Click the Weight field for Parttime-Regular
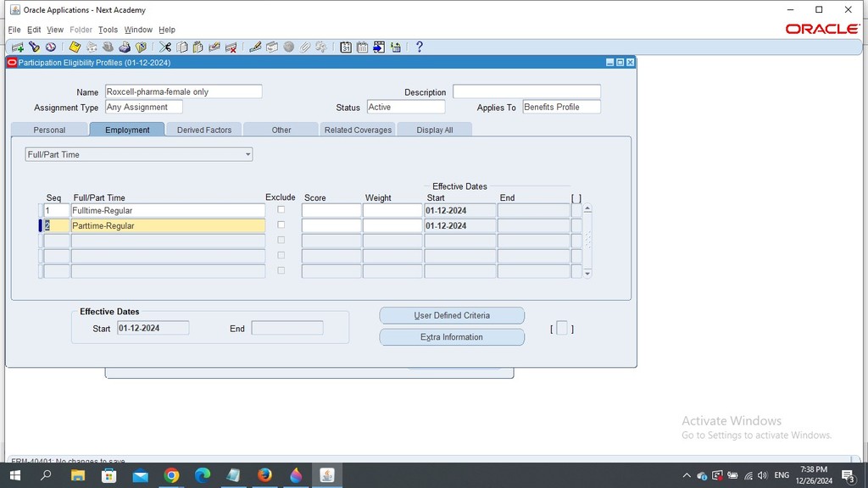Viewport: 868px width, 488px height. click(x=392, y=225)
